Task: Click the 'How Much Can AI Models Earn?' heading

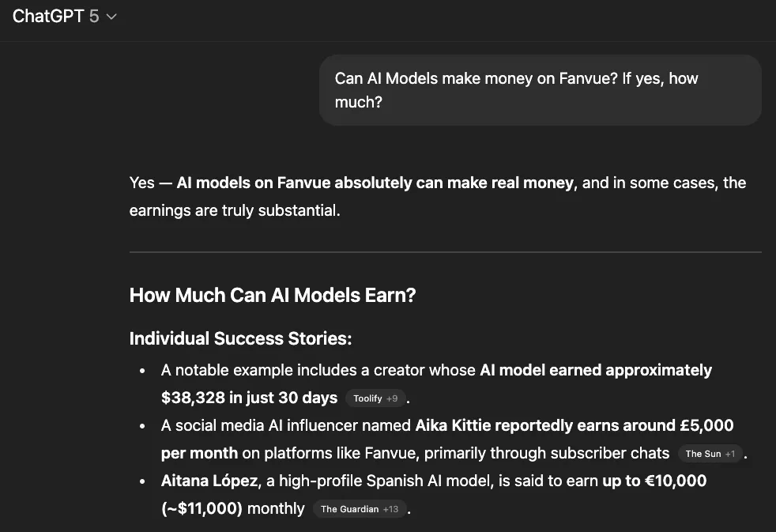Action: (273, 296)
